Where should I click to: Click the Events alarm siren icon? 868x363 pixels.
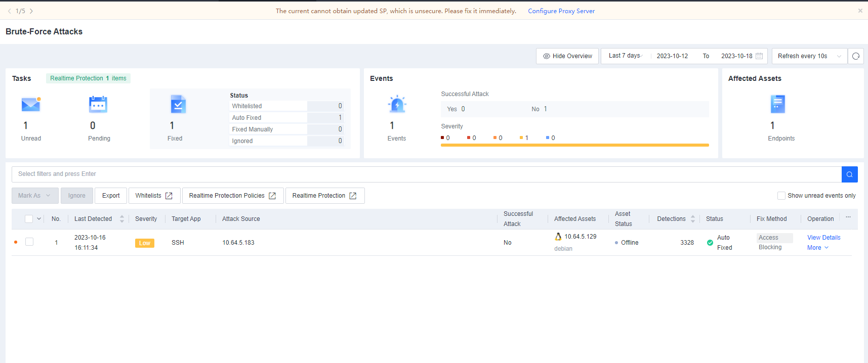pos(397,105)
